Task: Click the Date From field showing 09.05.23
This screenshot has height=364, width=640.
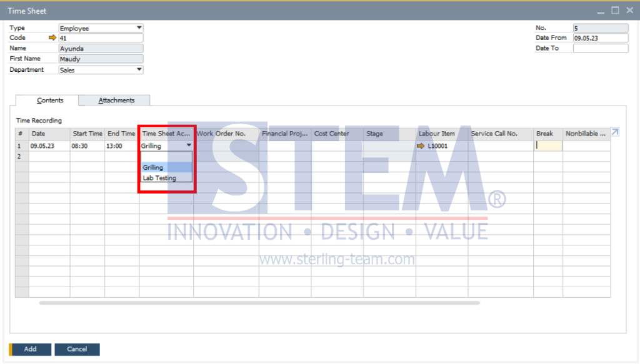Action: tap(600, 37)
